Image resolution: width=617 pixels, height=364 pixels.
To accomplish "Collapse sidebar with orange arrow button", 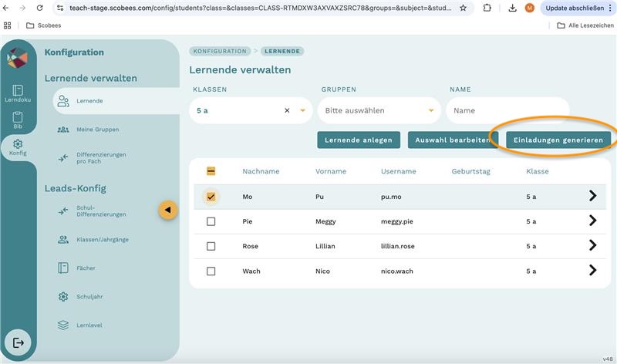I will click(168, 210).
